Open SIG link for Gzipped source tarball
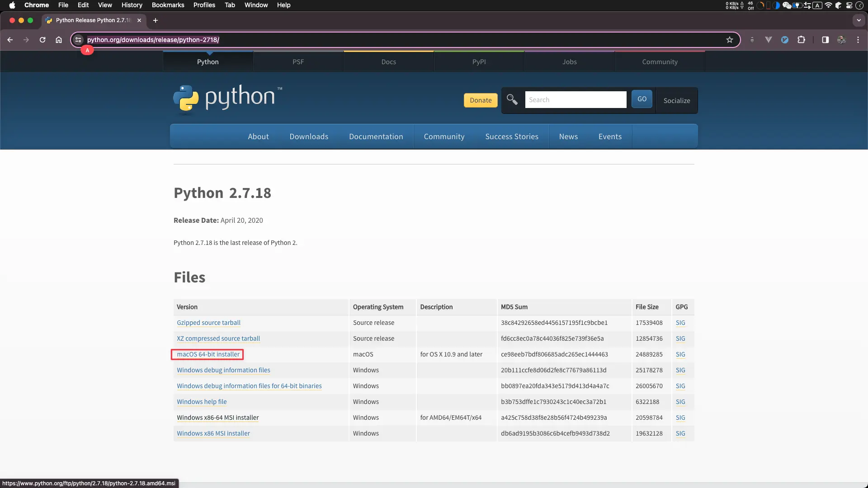 pyautogui.click(x=680, y=323)
